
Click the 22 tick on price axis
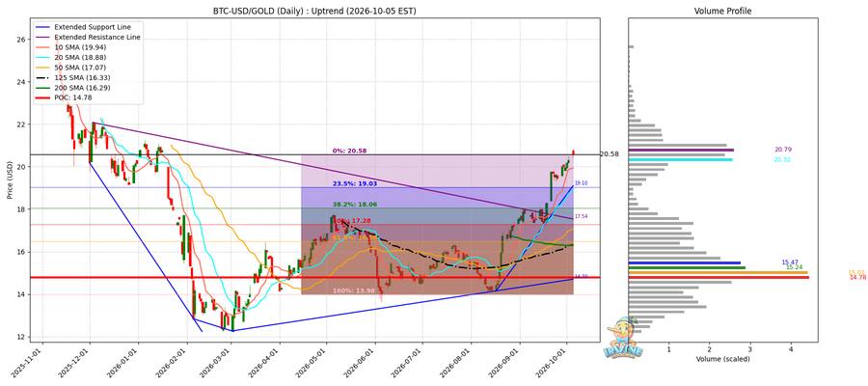tap(20, 124)
